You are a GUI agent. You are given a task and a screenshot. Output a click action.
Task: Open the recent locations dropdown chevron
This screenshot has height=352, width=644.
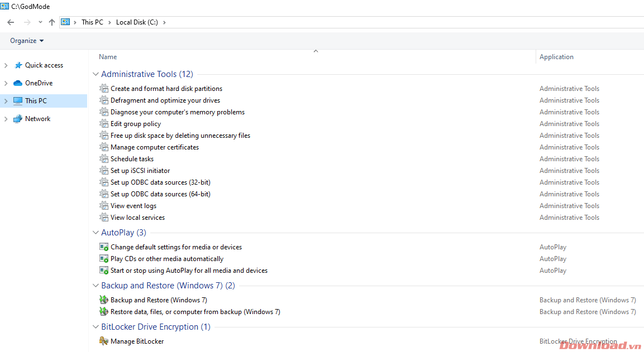click(x=40, y=22)
